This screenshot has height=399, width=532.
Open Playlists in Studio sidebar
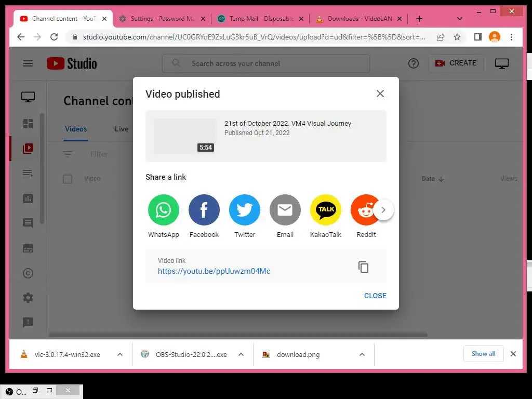coord(28,174)
